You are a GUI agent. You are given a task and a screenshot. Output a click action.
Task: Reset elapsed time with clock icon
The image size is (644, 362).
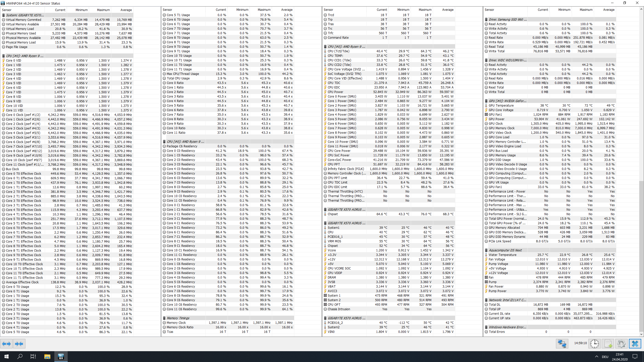pyautogui.click(x=594, y=344)
